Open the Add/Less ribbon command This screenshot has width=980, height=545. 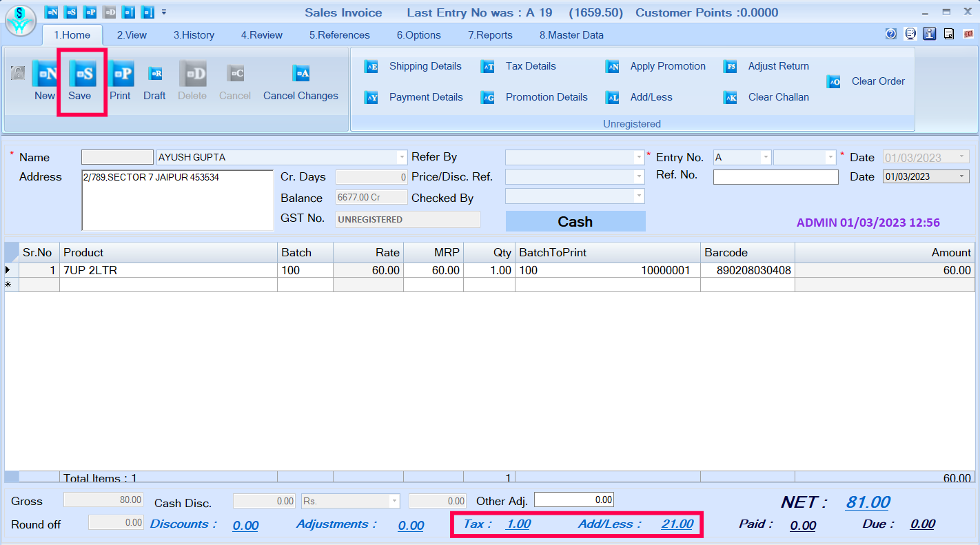(639, 97)
